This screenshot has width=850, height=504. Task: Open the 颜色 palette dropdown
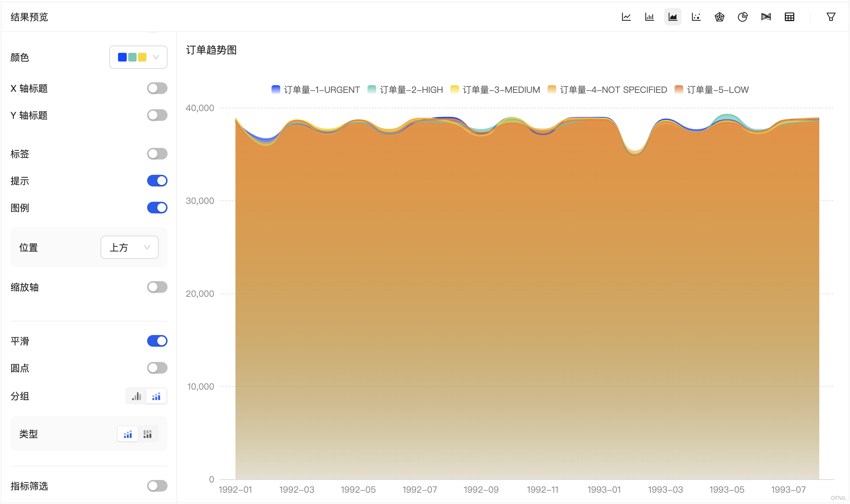pos(138,57)
